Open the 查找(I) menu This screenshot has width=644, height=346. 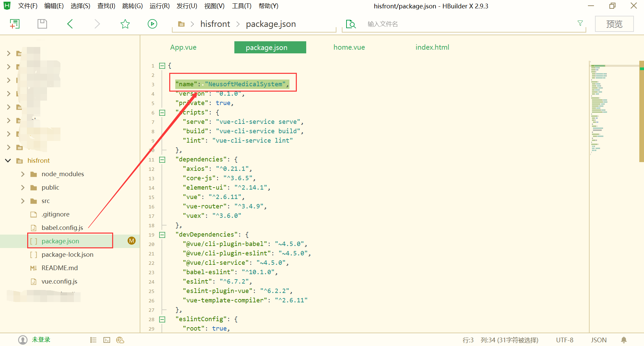[x=106, y=6]
